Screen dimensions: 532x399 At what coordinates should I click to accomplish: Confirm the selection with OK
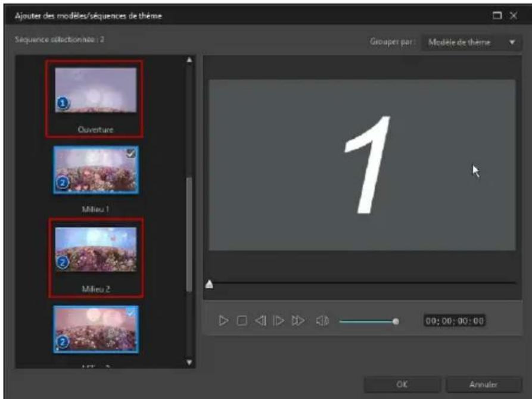coord(402,384)
